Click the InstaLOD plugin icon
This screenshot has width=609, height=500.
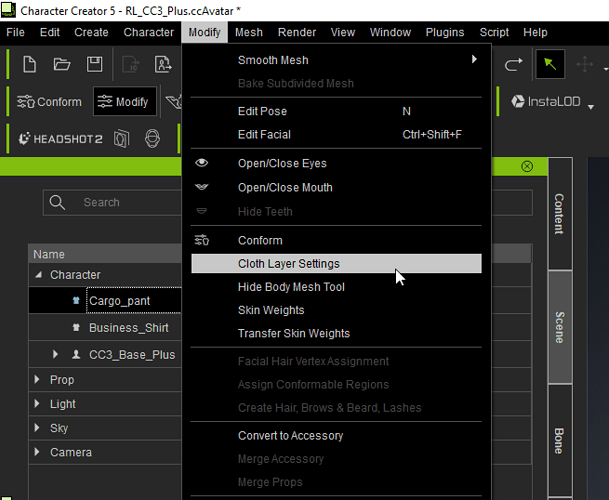(x=545, y=102)
